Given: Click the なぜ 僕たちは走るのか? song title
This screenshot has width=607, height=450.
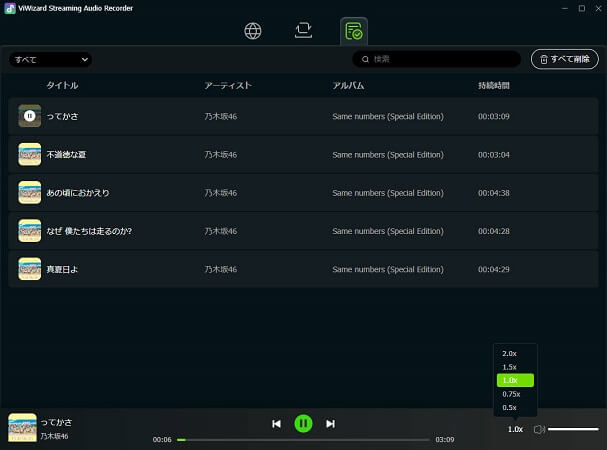Looking at the screenshot, I should click(89, 231).
